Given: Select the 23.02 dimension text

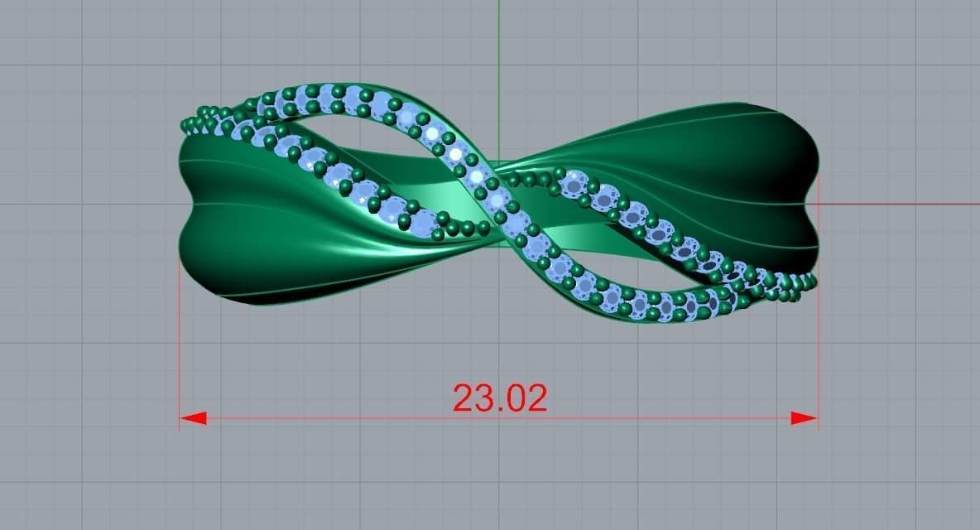Looking at the screenshot, I should (499, 398).
